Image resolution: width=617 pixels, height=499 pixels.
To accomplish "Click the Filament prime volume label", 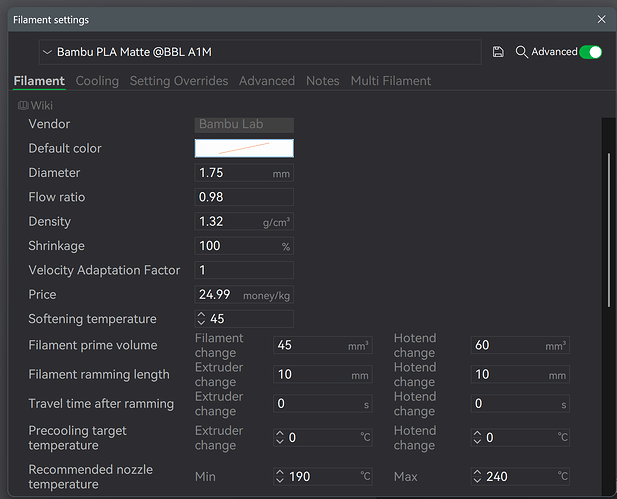I will coord(93,345).
